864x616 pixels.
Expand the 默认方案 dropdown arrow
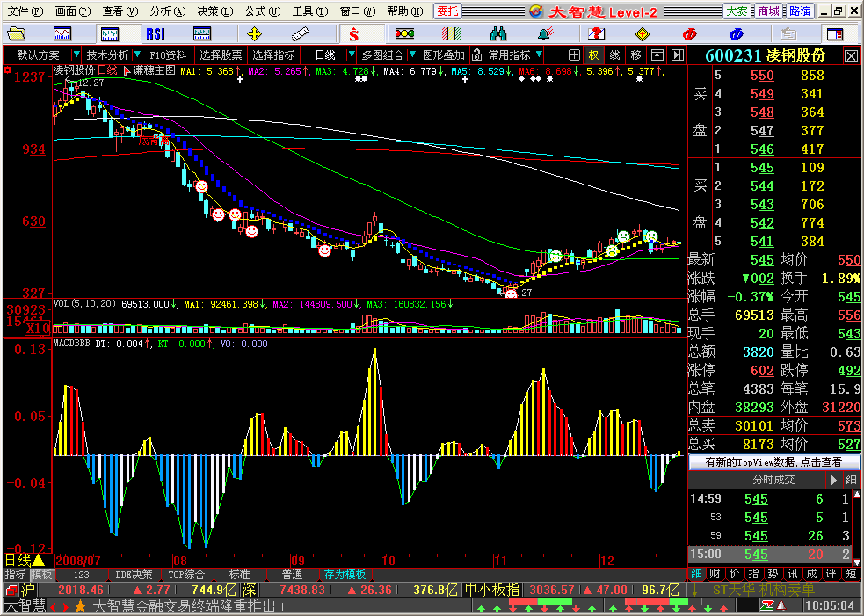click(x=76, y=55)
